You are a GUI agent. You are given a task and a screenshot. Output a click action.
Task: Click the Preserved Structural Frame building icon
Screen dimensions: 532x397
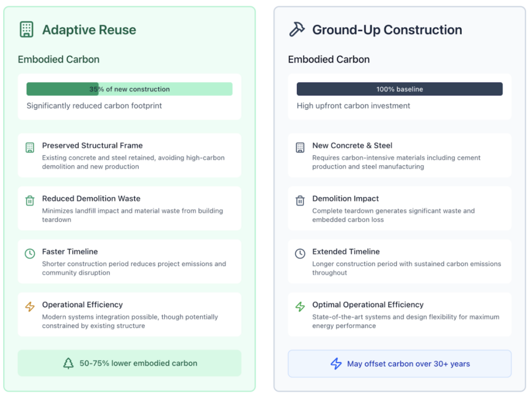(x=30, y=147)
